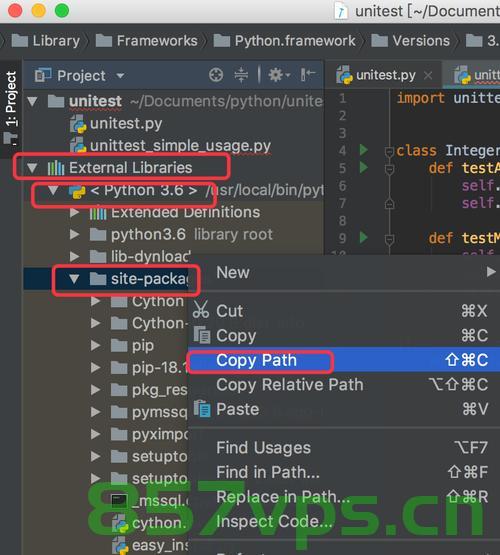Click the Extended Definitions library icon
The height and width of the screenshot is (555, 500).
(x=98, y=213)
